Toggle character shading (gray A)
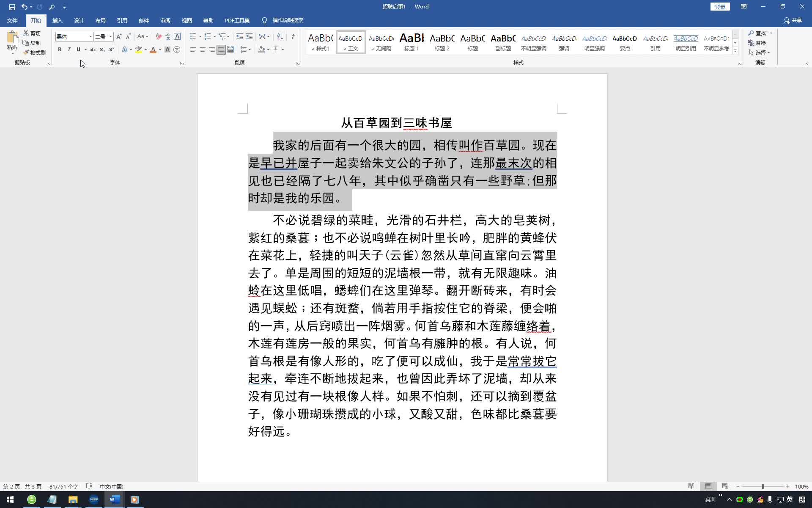 (x=167, y=50)
